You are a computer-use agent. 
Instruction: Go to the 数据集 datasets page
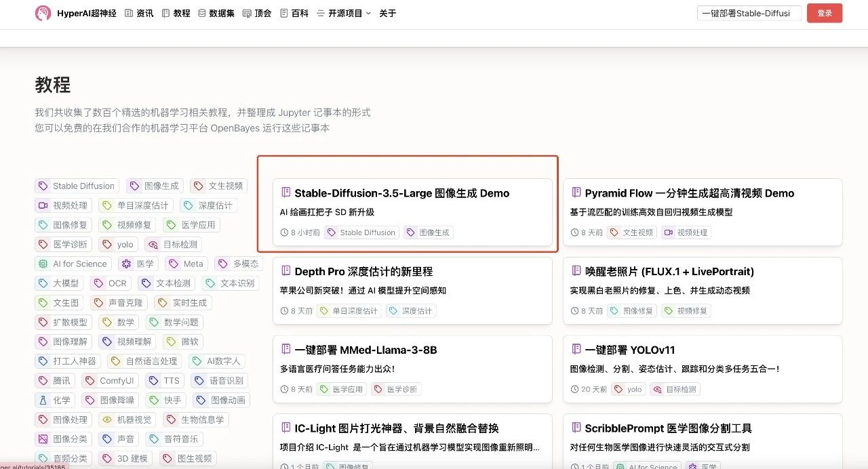click(216, 13)
